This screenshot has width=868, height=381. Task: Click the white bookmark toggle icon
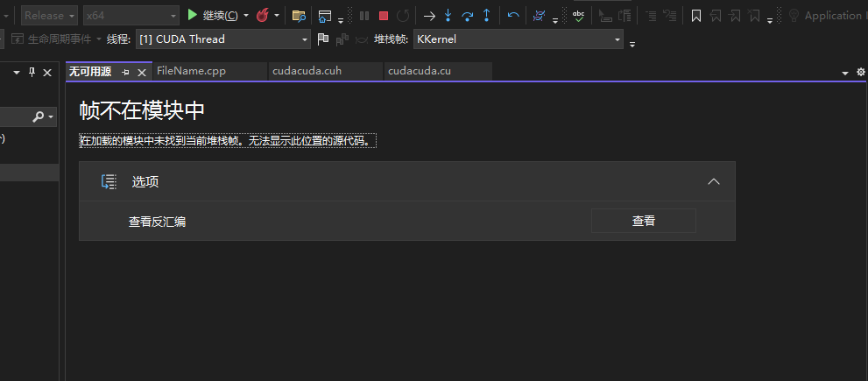[x=696, y=16]
